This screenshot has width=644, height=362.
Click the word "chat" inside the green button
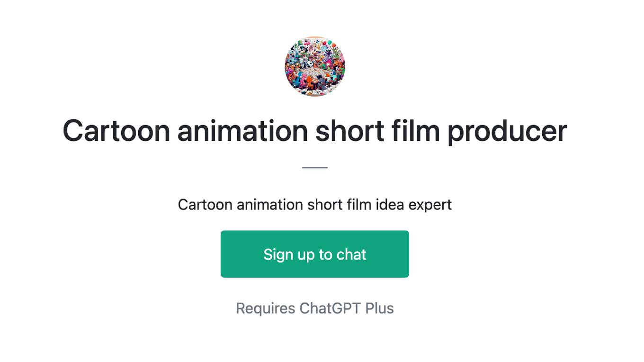coord(351,254)
